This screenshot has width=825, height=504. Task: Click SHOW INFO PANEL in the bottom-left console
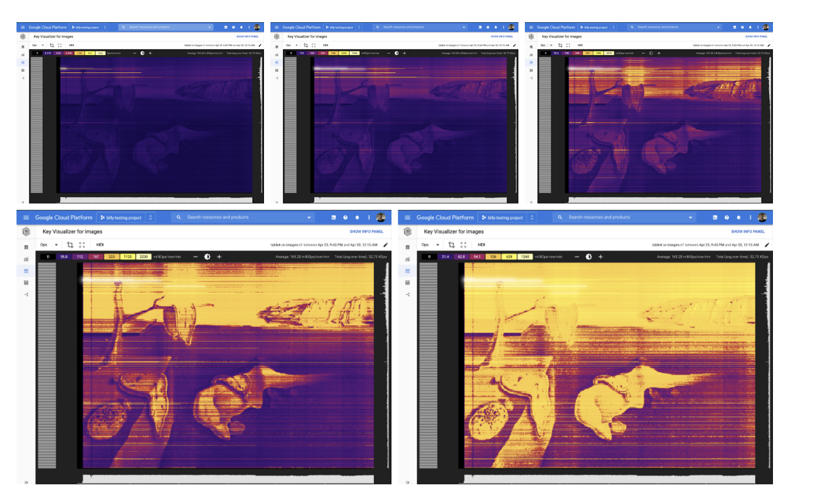click(366, 231)
